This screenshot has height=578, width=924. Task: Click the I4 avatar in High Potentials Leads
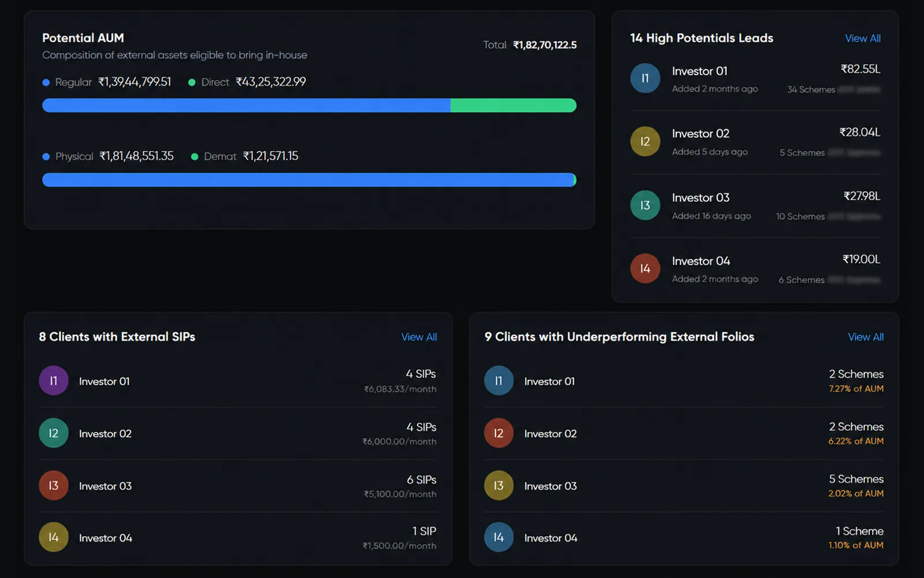[645, 268]
